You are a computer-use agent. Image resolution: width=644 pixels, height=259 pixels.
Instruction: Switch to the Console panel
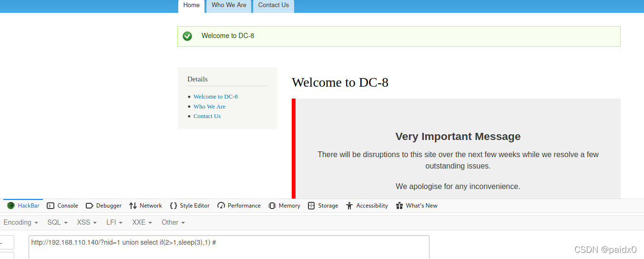[x=62, y=206]
